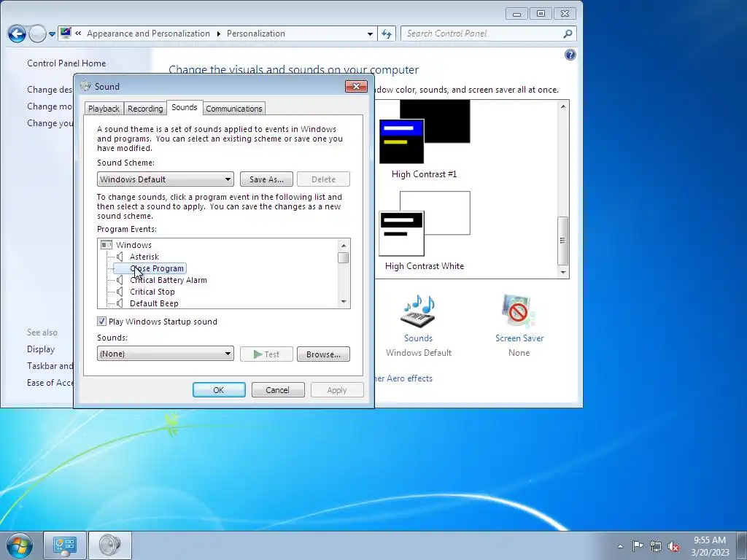747x560 pixels.
Task: Select the Sounds tab
Action: (x=185, y=108)
